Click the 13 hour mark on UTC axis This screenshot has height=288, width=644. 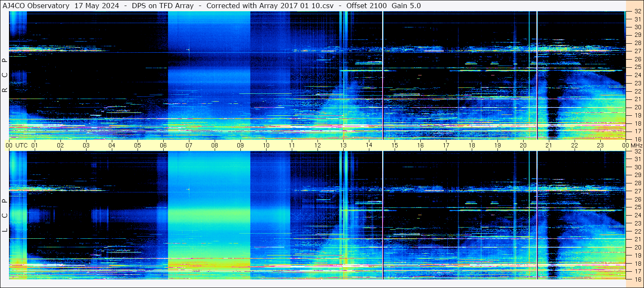click(343, 145)
